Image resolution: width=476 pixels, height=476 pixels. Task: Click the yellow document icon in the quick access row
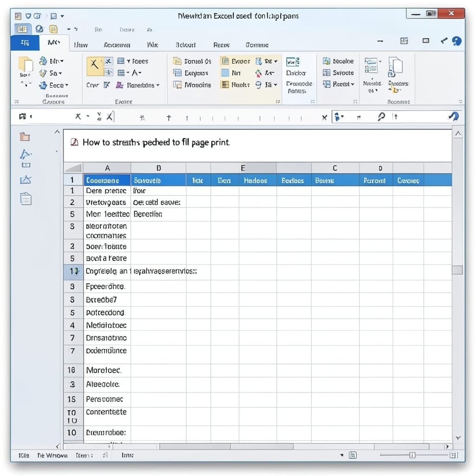point(53,29)
